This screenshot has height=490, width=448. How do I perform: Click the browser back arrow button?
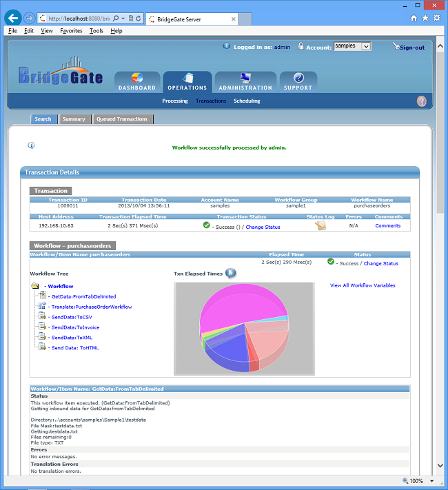(x=12, y=18)
